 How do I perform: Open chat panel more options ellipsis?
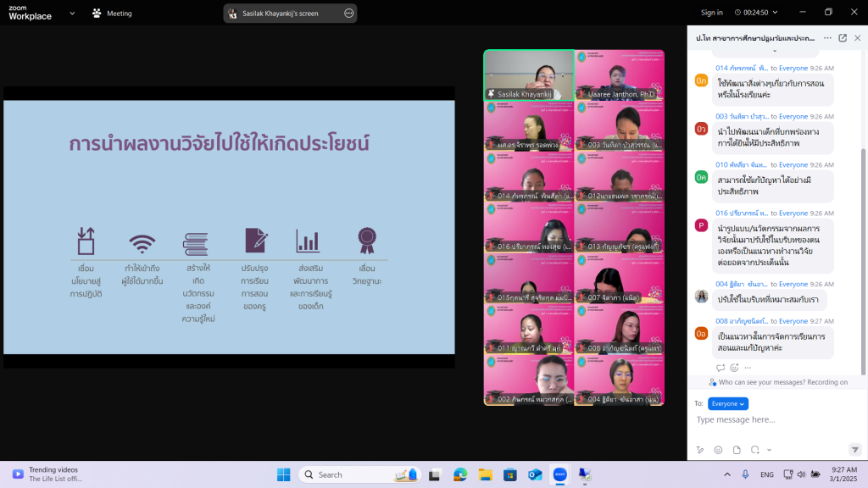827,38
